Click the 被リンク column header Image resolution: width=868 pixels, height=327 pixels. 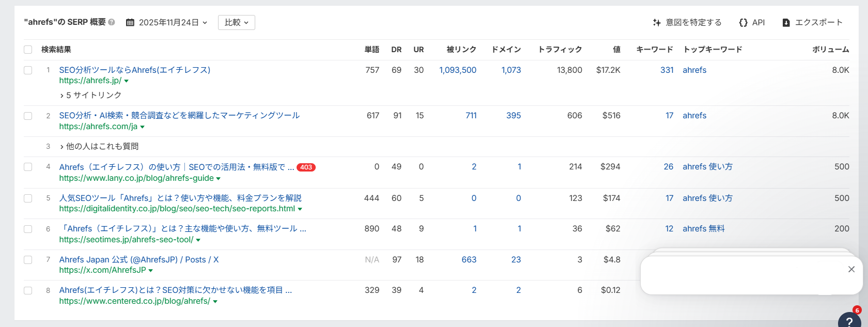coord(461,50)
